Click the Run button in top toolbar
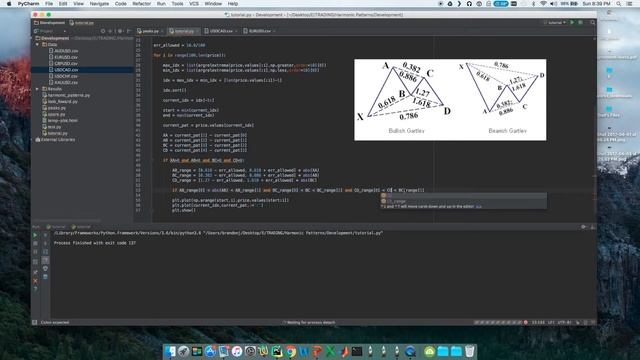Image resolution: width=640 pixels, height=360 pixels. pyautogui.click(x=572, y=22)
